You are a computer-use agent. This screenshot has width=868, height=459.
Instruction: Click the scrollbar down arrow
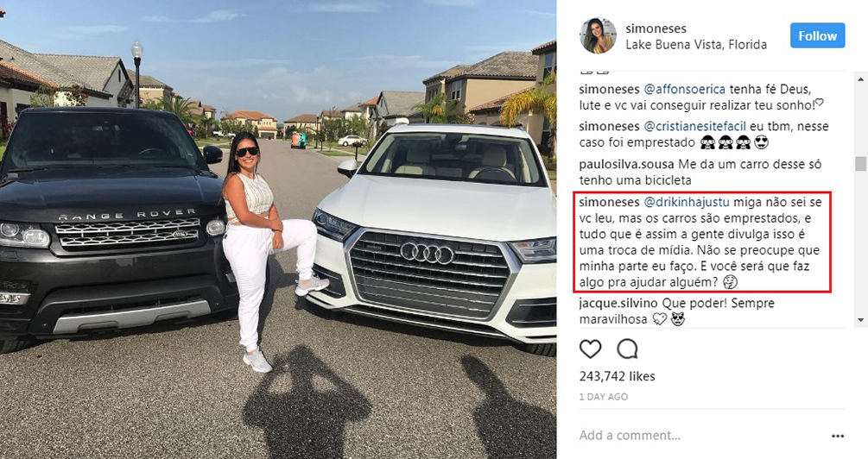coord(861,320)
